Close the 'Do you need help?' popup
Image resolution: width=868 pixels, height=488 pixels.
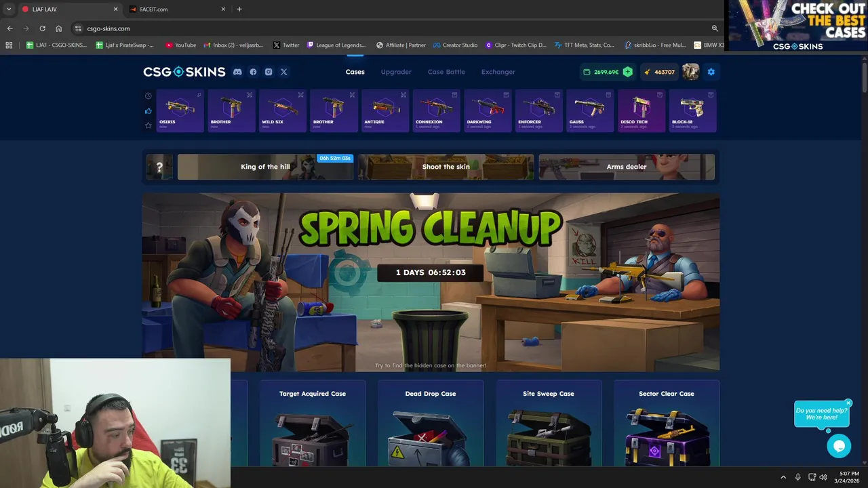tap(848, 403)
